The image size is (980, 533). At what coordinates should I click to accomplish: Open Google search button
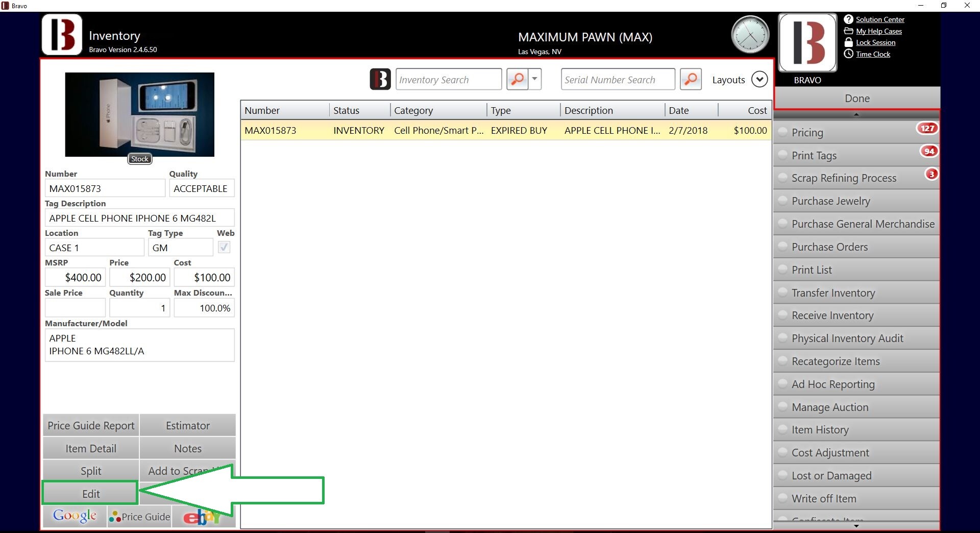point(75,517)
